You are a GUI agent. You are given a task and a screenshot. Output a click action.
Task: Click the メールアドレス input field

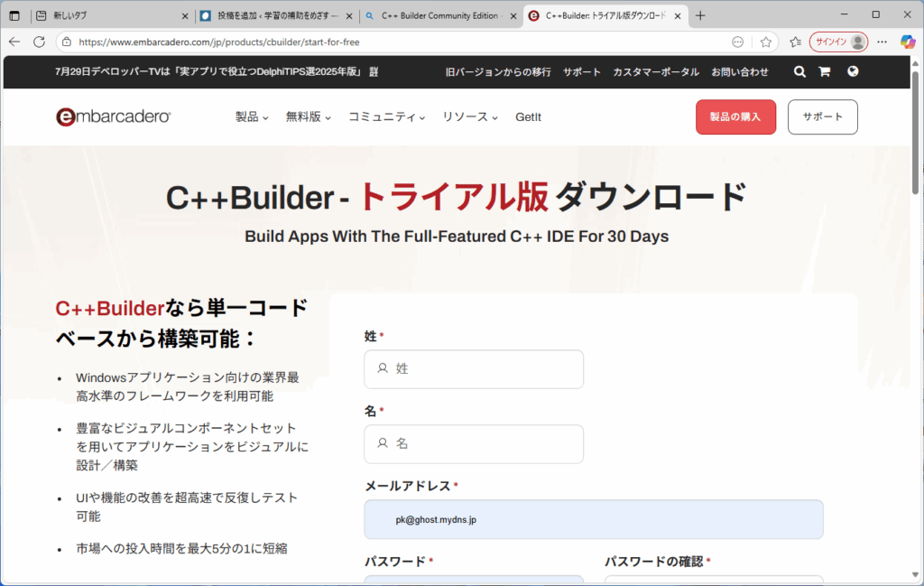tap(594, 519)
